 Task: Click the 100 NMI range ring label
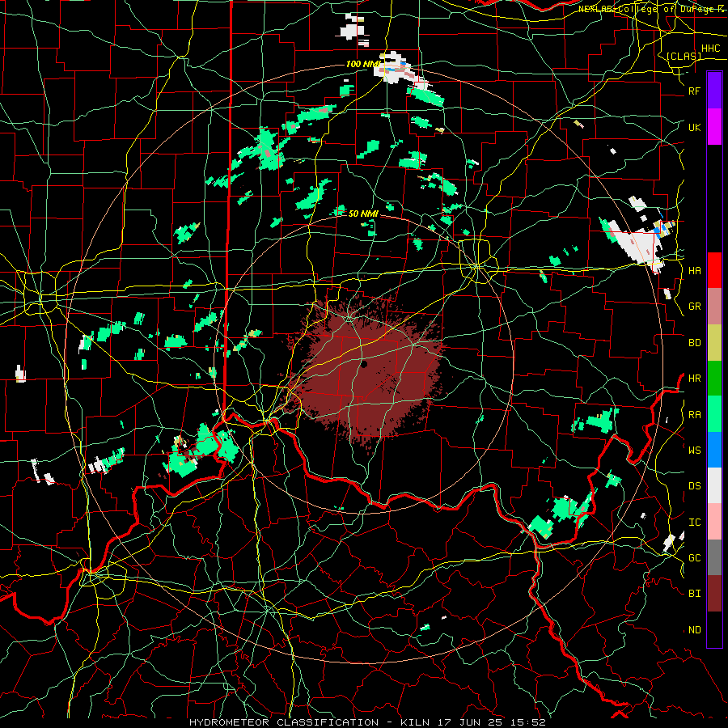point(363,64)
